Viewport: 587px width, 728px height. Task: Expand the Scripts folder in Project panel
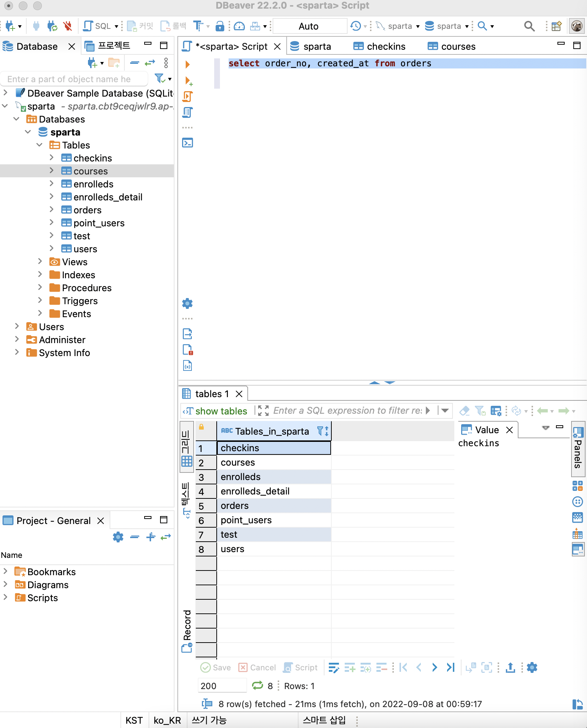coord(5,597)
